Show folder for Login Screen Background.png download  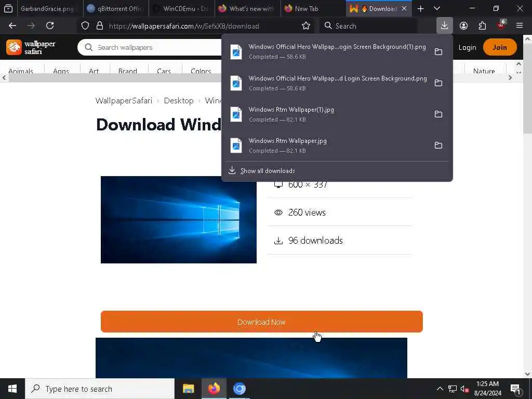[438, 83]
